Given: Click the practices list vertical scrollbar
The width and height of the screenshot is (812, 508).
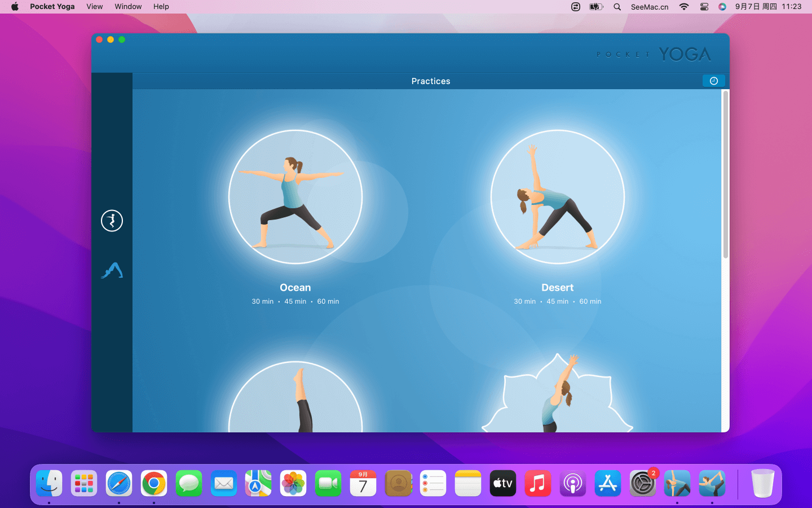Looking at the screenshot, I should pos(725,175).
